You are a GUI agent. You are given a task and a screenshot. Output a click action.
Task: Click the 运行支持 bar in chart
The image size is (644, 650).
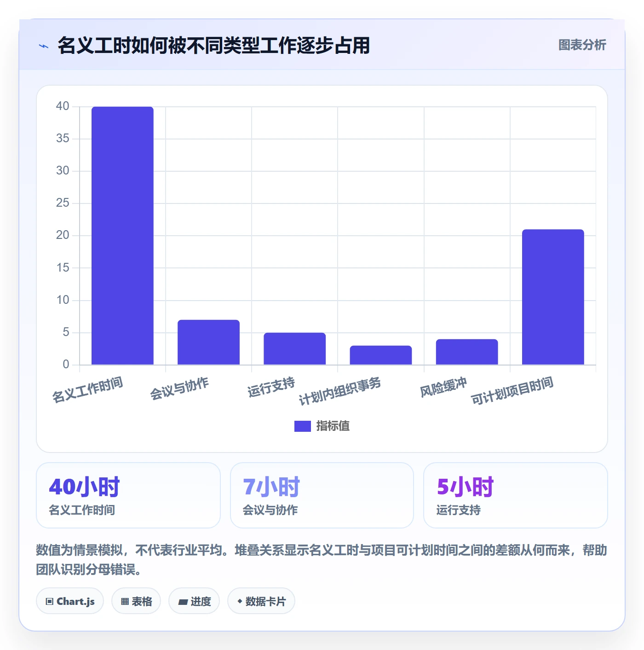[x=294, y=348]
